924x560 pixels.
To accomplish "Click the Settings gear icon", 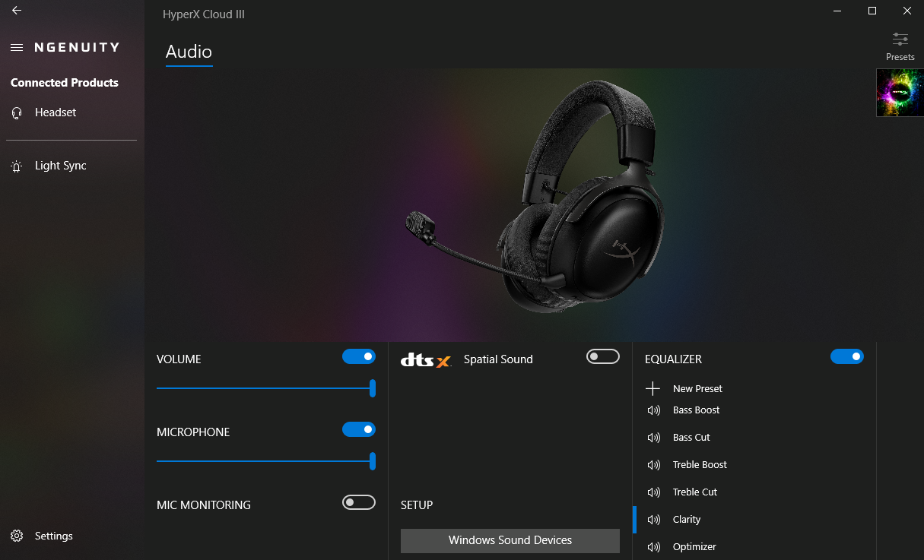I will [17, 536].
